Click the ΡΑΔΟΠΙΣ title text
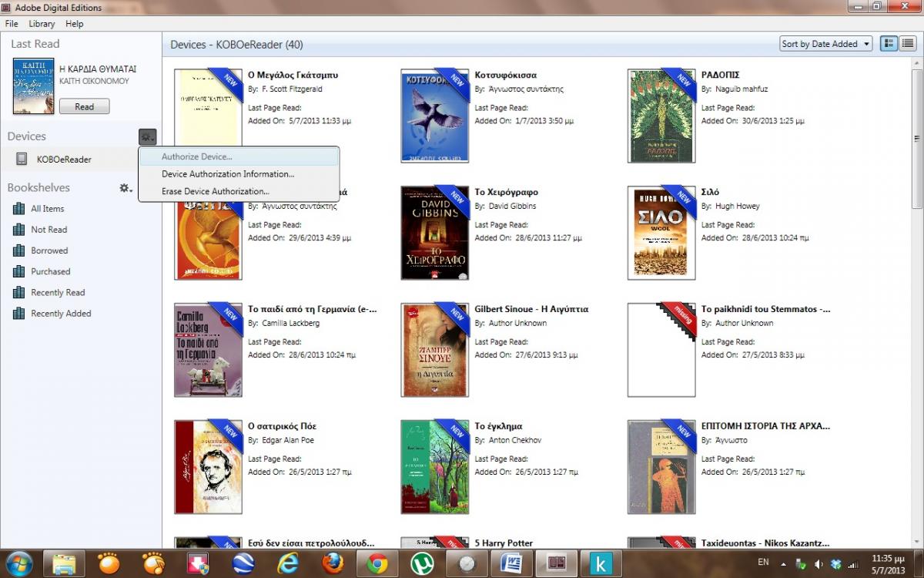924x578 pixels. [x=721, y=75]
